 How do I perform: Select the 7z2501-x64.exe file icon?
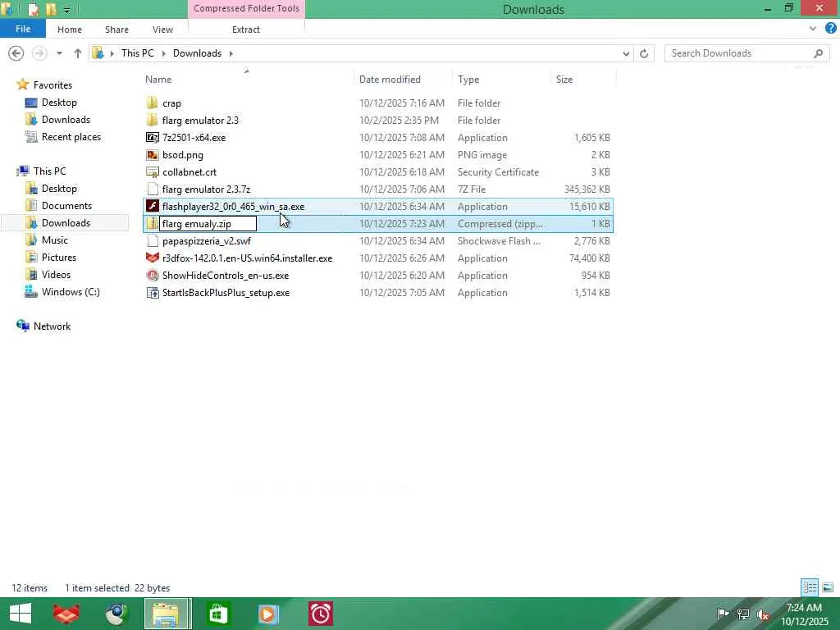click(x=153, y=137)
